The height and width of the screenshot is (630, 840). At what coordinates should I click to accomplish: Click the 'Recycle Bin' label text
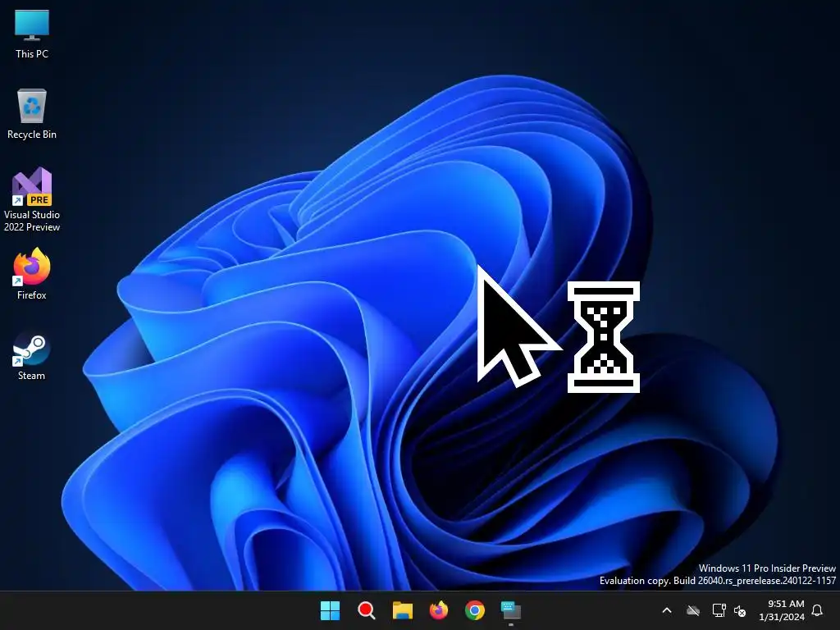tap(32, 135)
